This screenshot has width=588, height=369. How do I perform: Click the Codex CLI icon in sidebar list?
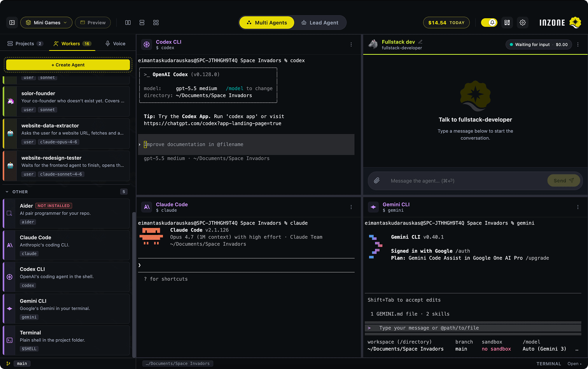pos(10,277)
